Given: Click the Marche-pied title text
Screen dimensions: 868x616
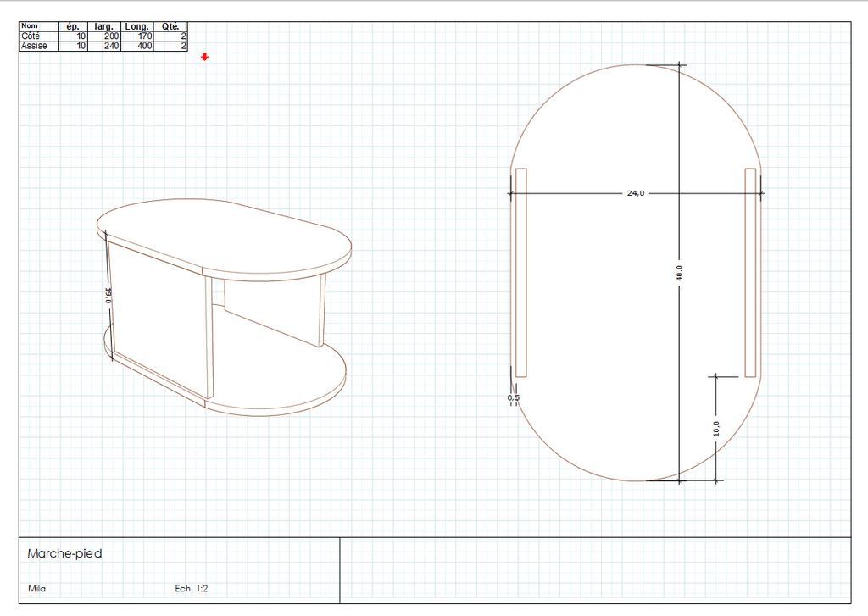Looking at the screenshot, I should click(x=64, y=553).
